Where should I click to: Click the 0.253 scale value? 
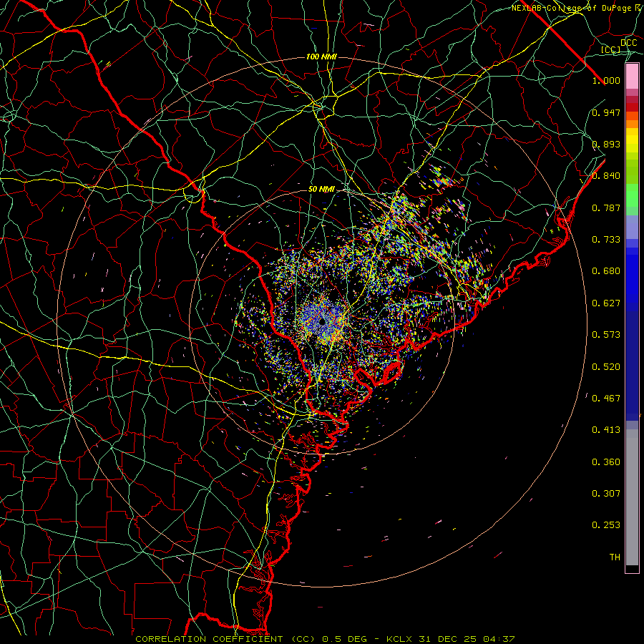point(606,525)
